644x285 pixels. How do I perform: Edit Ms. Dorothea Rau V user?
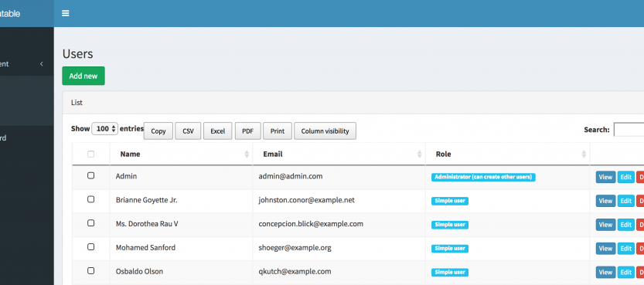coord(625,225)
